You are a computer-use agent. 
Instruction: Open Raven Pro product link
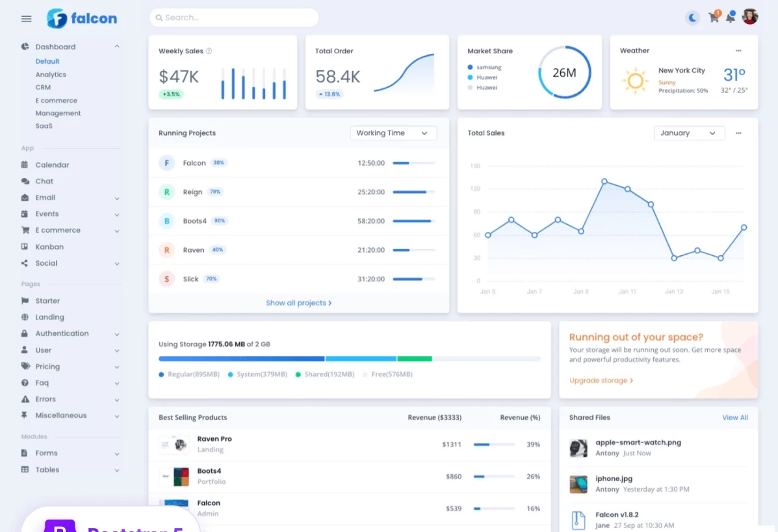[x=214, y=439]
